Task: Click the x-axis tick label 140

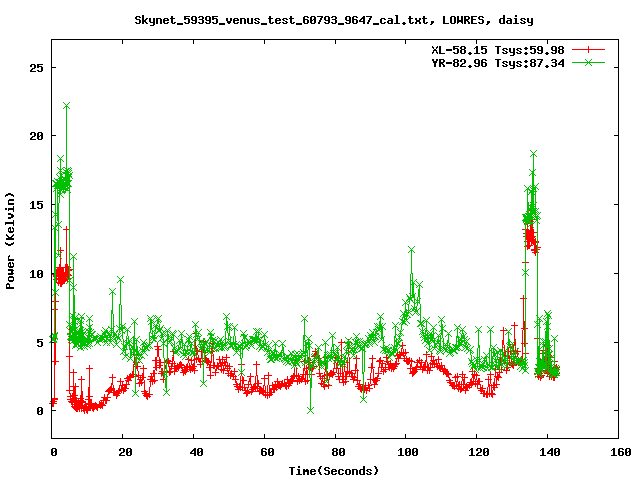Action: [550, 452]
